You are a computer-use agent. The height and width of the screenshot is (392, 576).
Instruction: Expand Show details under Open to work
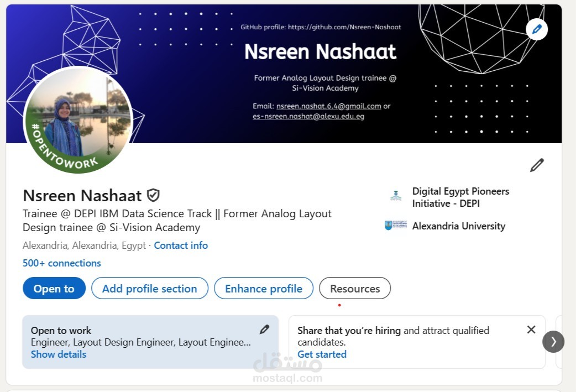58,354
